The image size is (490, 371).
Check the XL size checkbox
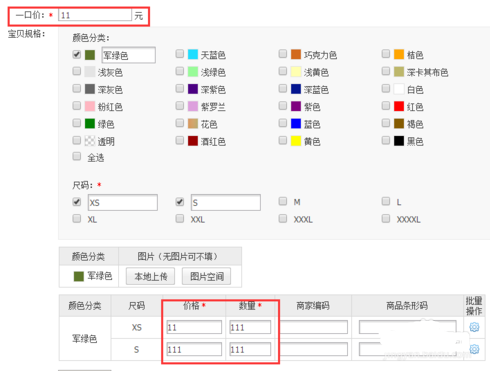click(x=77, y=218)
